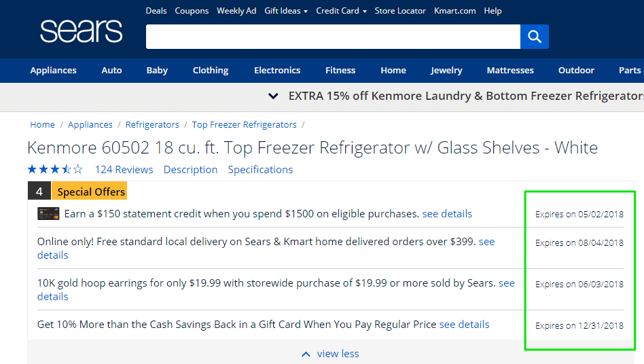Open the Gift Ideas dropdown
644x364 pixels.
click(x=286, y=11)
